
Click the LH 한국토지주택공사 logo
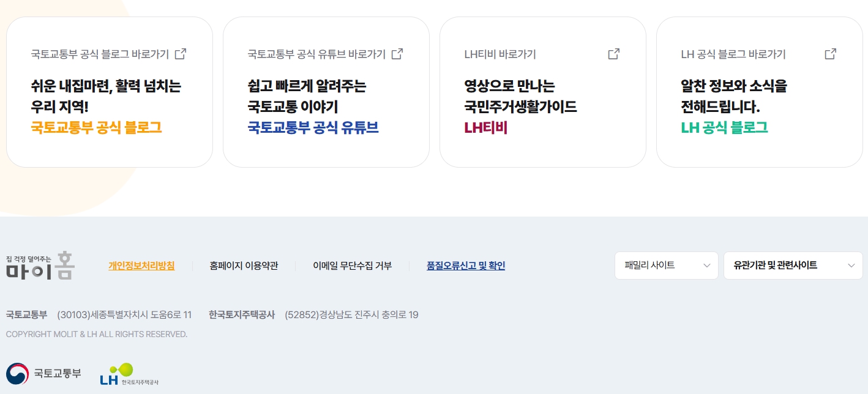pyautogui.click(x=129, y=374)
